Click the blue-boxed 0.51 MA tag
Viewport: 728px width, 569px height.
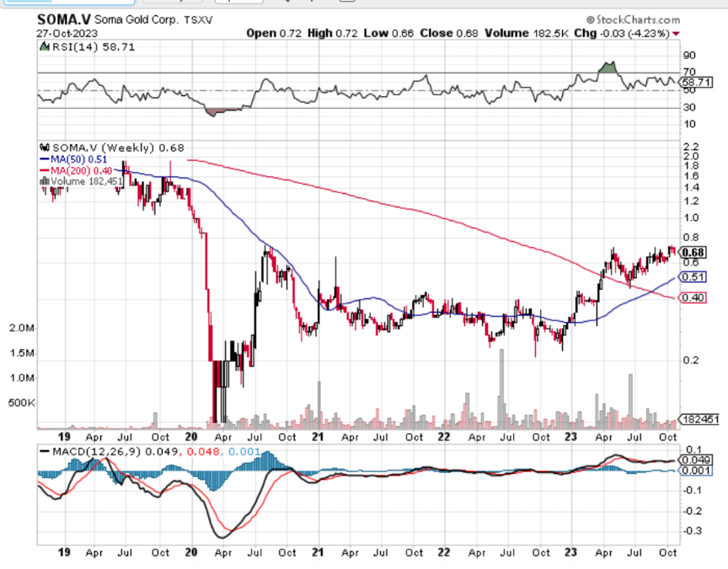pyautogui.click(x=693, y=276)
